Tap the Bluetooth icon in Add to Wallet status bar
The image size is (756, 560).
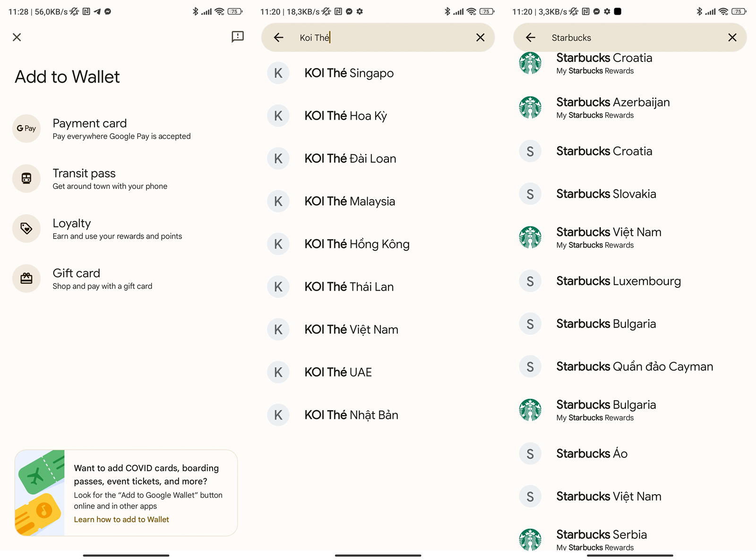click(195, 11)
